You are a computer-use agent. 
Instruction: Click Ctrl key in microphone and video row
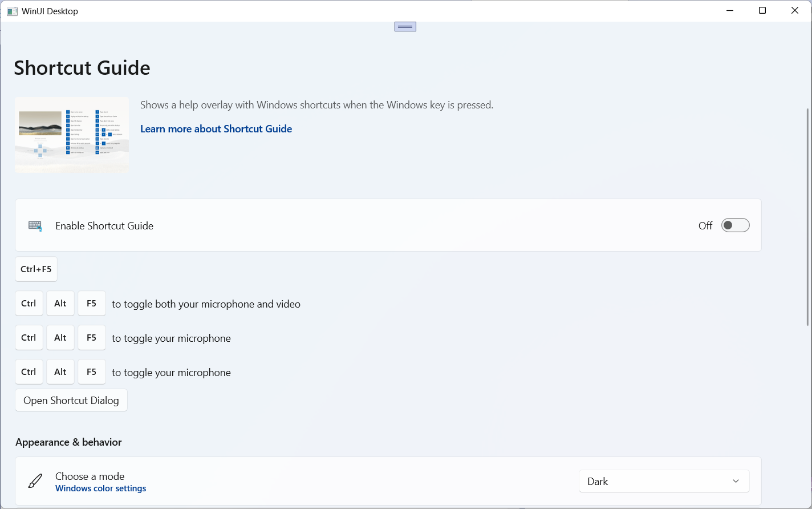click(29, 304)
